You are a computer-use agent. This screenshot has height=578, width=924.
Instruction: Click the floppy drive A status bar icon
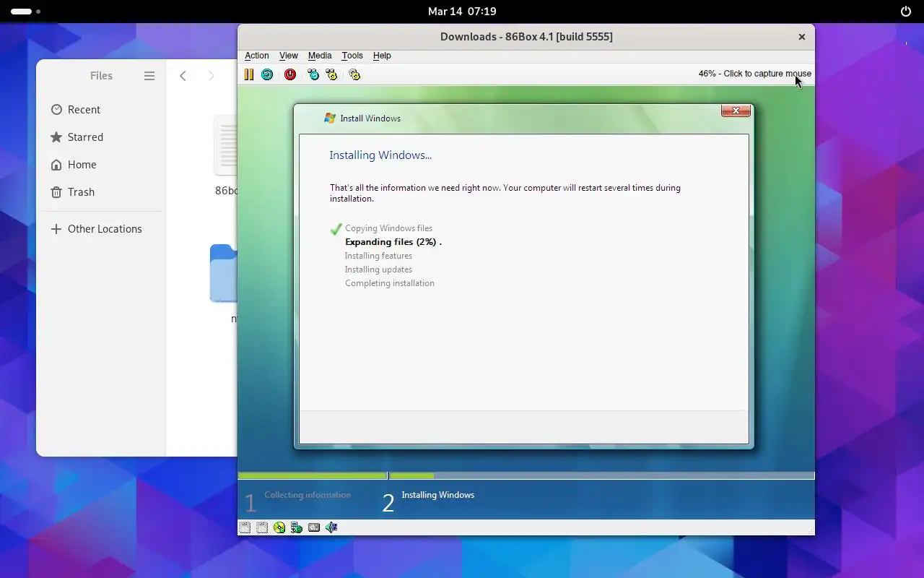click(x=245, y=527)
